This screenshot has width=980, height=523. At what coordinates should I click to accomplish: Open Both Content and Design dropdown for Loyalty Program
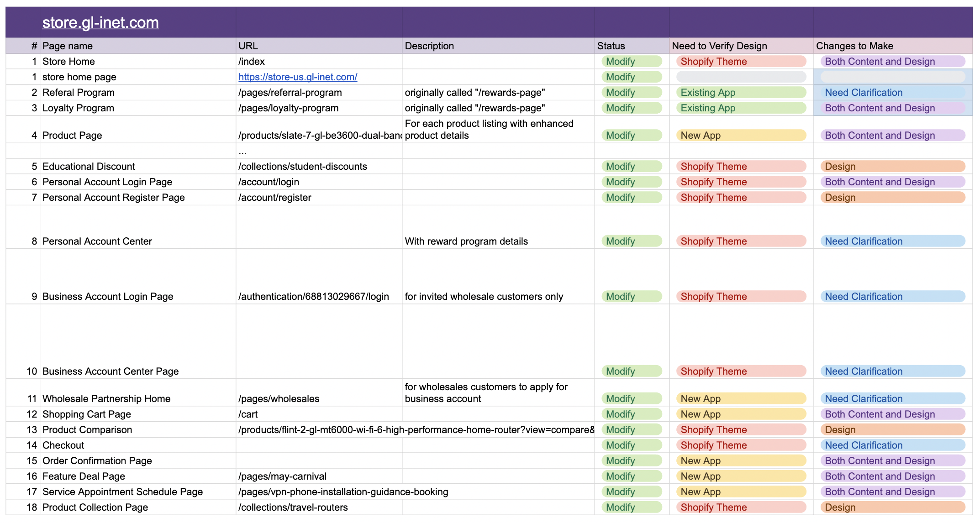coord(893,108)
